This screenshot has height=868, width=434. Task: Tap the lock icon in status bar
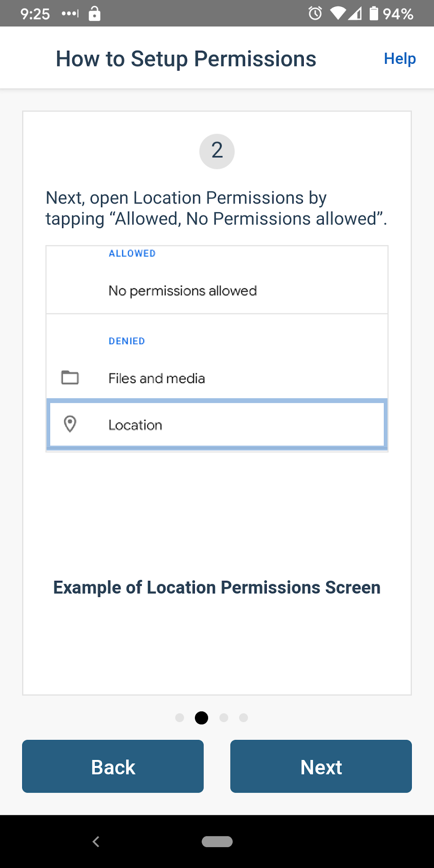[x=94, y=14]
